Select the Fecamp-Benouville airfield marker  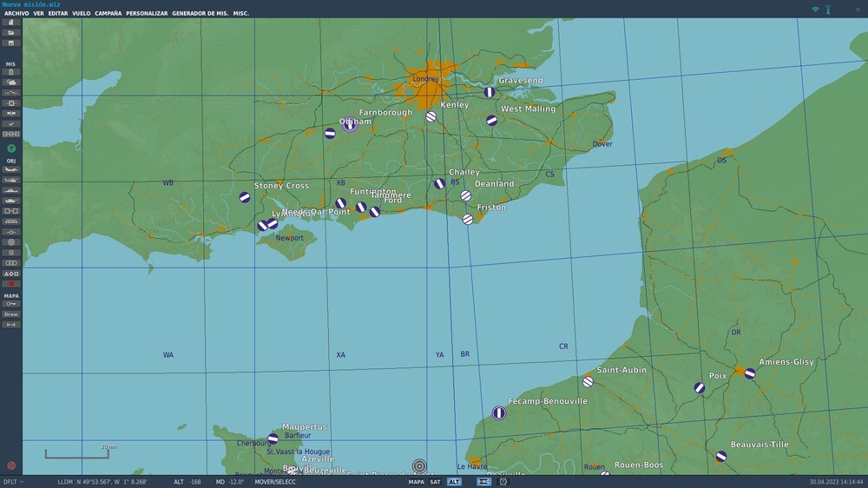coord(499,413)
